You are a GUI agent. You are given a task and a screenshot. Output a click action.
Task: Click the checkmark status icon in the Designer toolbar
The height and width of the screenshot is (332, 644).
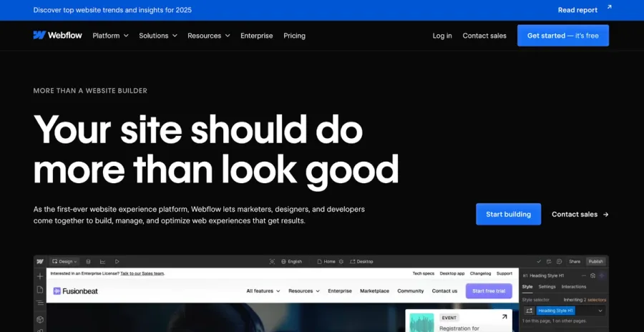(539, 261)
